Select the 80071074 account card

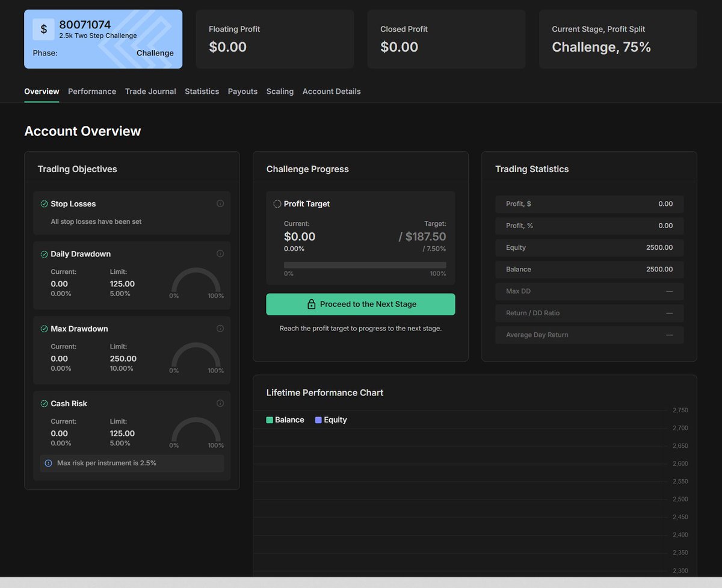click(x=103, y=39)
